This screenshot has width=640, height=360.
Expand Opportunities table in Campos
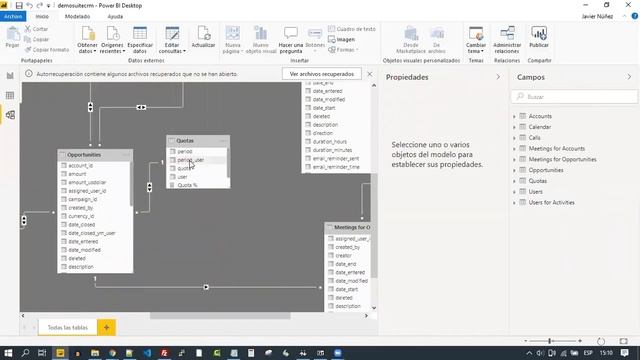click(x=514, y=170)
